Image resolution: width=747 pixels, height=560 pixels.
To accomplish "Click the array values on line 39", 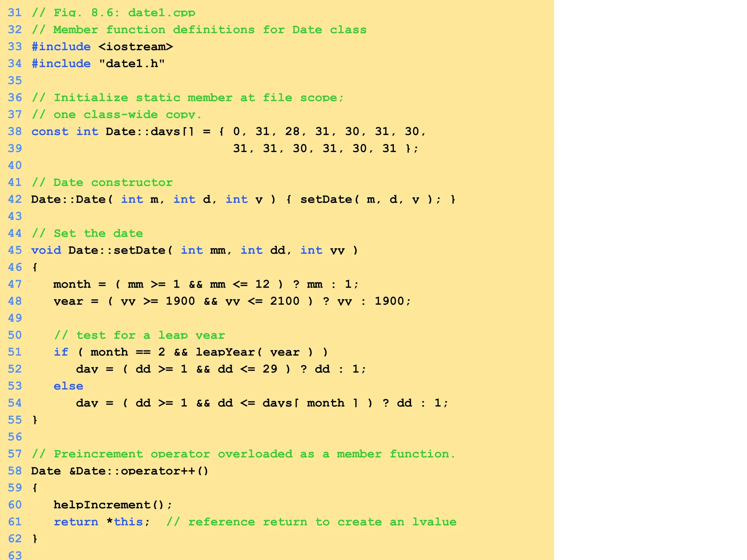I will tap(326, 148).
